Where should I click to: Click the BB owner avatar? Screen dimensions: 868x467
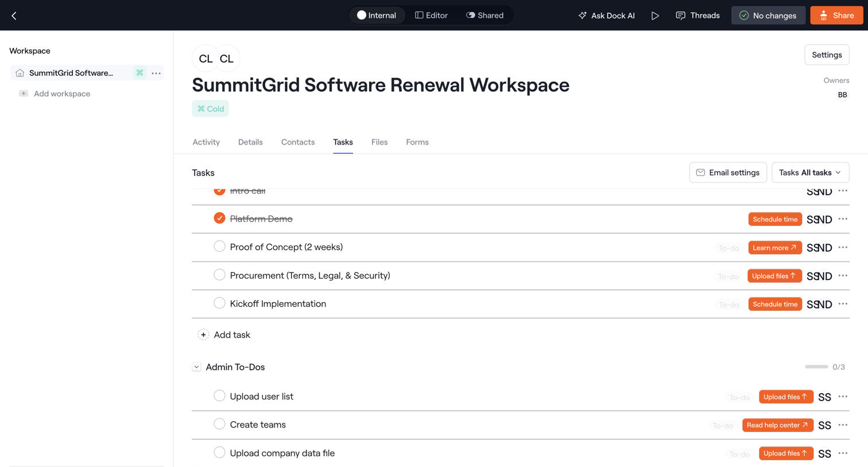(842, 95)
